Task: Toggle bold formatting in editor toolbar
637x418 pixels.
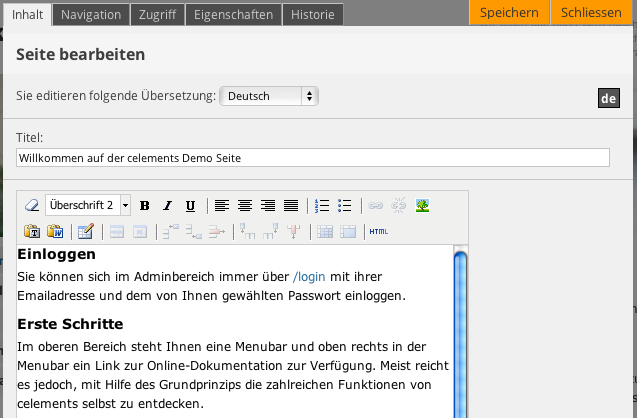Action: [145, 206]
